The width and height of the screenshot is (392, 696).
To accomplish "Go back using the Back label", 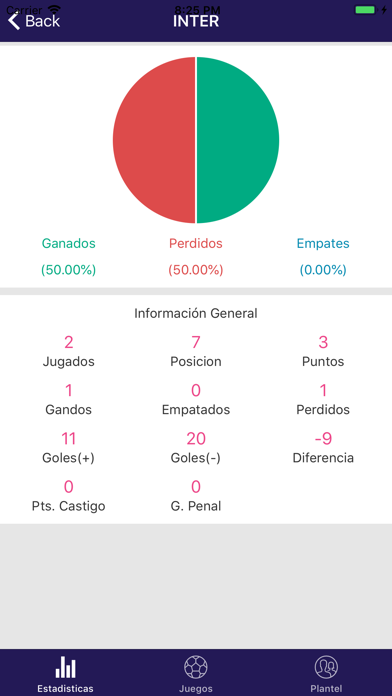I will tap(42, 21).
